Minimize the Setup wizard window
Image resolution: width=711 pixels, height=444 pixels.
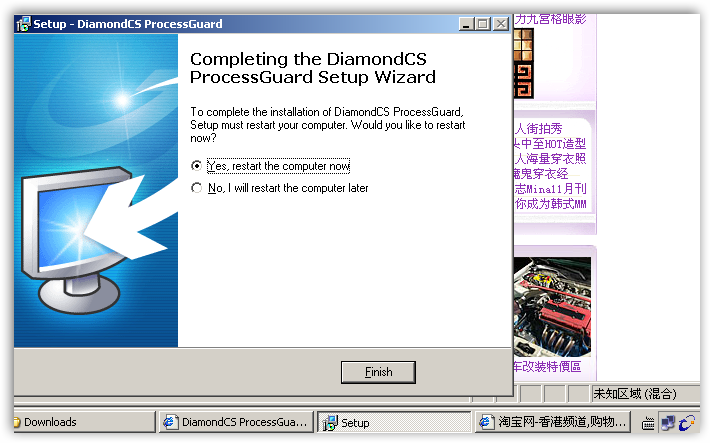click(x=466, y=24)
